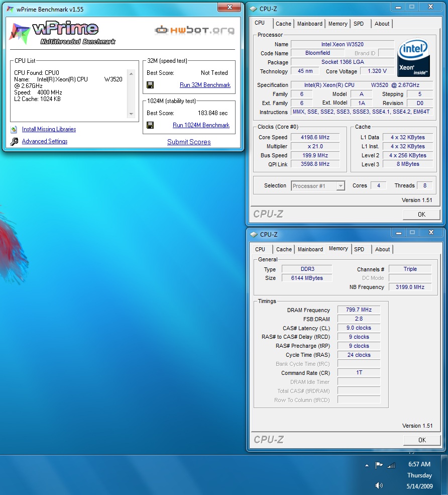The height and width of the screenshot is (495, 448).
Task: Click the 1024M best score 183.848 sec
Action: click(x=212, y=113)
